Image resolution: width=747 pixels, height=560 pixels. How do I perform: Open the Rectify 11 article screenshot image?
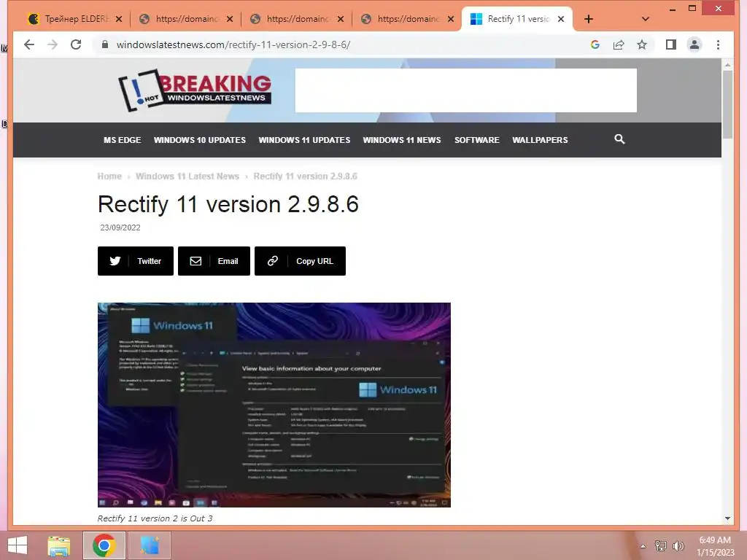(274, 405)
